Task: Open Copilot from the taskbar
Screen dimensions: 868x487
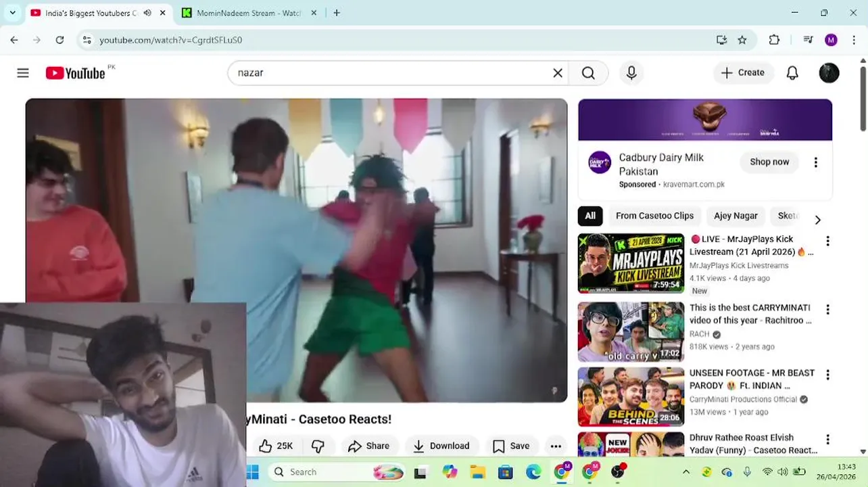Action: 450,472
